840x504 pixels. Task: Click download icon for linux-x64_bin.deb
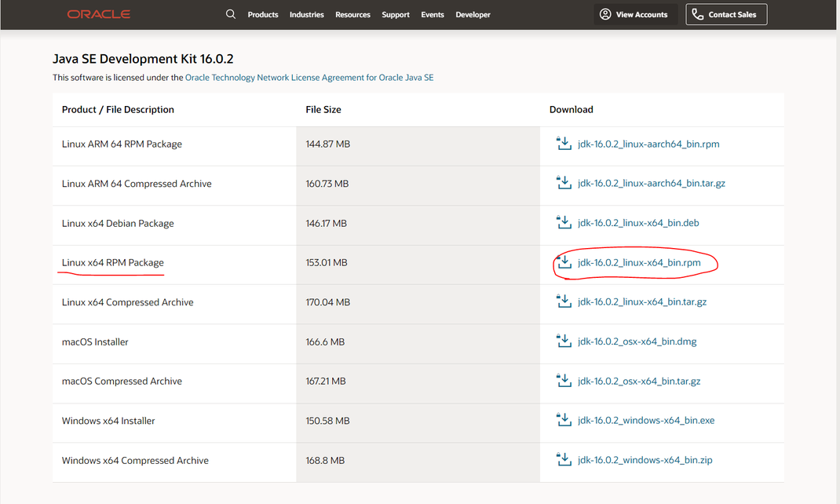coord(564,222)
